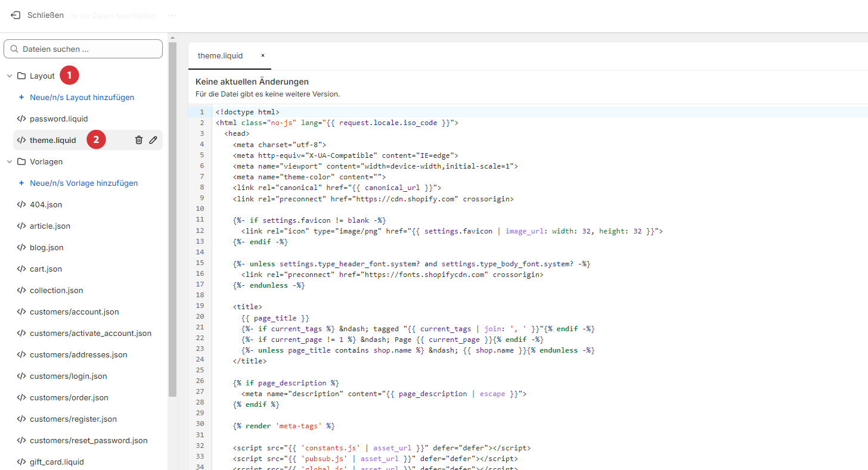The image size is (868, 470).
Task: Open the article.json template
Action: coord(50,226)
